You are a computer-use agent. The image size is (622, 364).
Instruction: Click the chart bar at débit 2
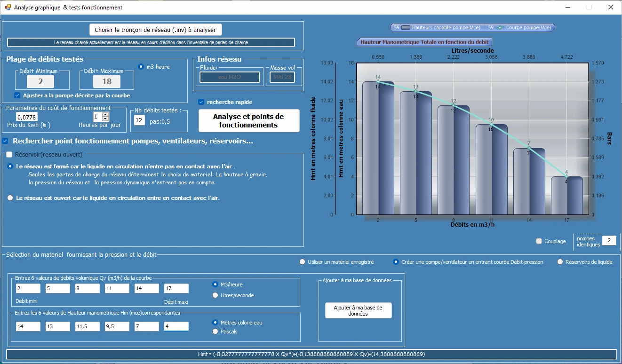click(378, 148)
